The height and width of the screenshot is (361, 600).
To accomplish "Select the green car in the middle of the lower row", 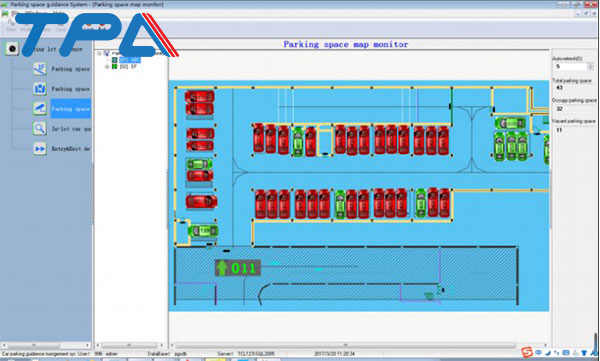I will click(340, 204).
